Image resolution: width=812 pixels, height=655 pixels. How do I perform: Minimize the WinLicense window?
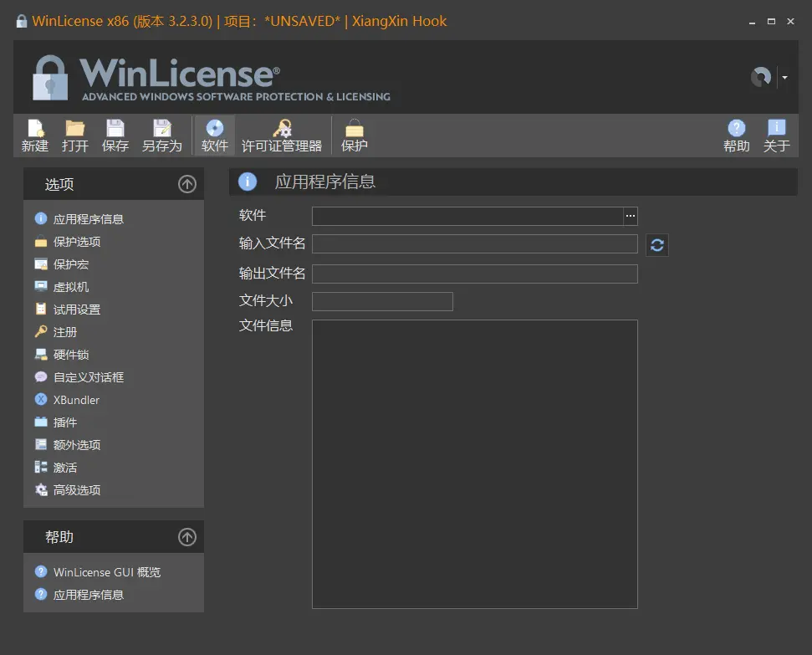(752, 22)
